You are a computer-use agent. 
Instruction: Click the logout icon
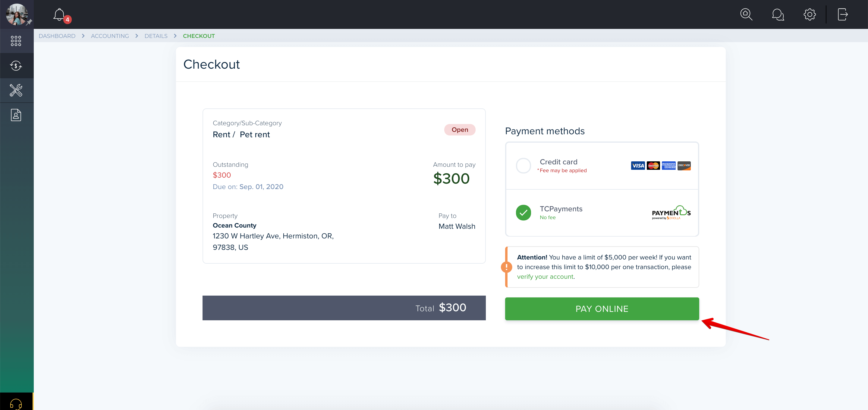842,14
